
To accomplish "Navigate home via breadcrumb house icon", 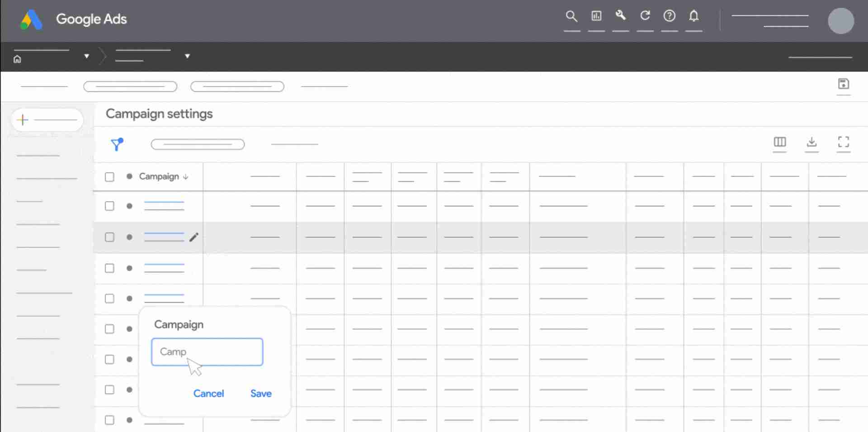I will coord(17,58).
